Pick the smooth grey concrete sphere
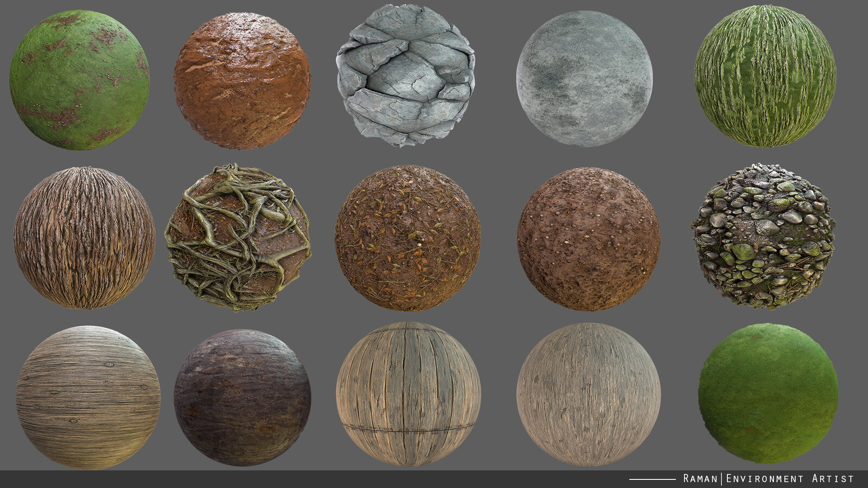Image resolution: width=868 pixels, height=488 pixels. tap(585, 78)
